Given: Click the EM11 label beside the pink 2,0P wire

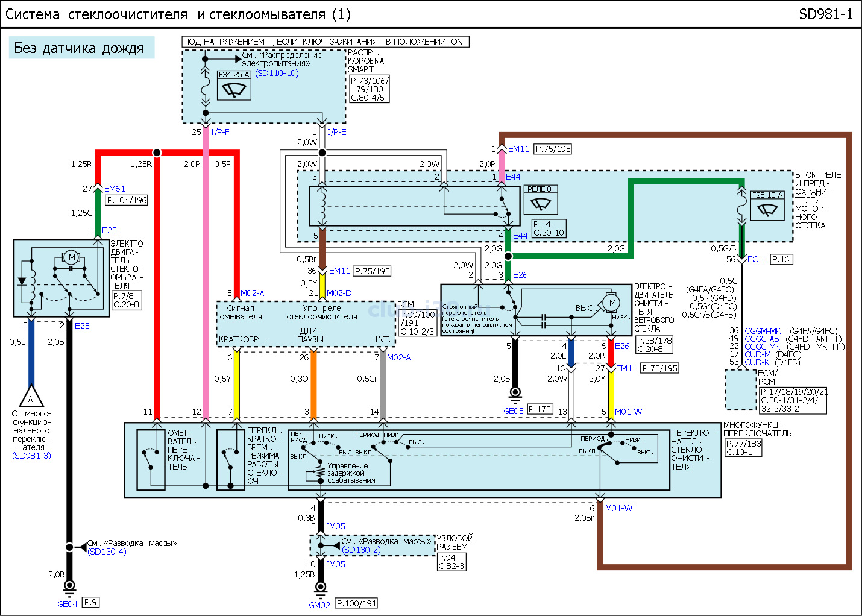Looking at the screenshot, I should 518,149.
